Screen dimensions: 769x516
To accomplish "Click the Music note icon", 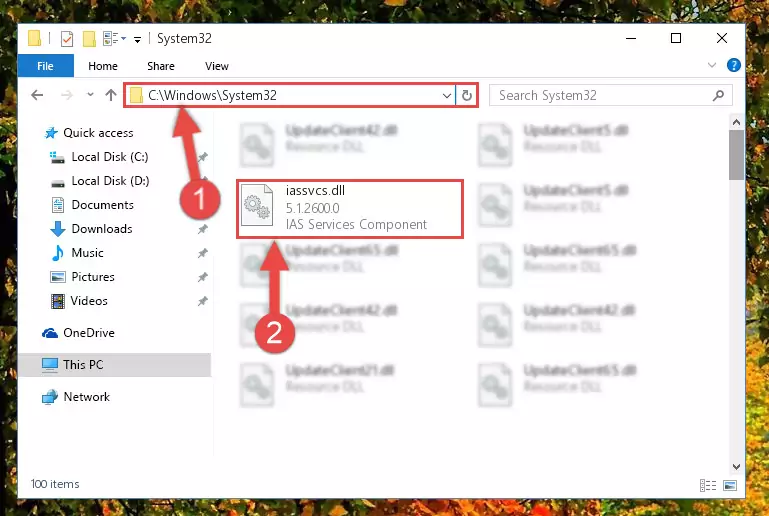I will tap(58, 253).
